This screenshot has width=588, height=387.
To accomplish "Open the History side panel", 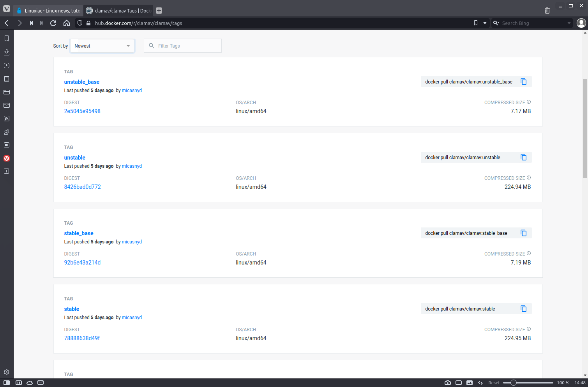I will 7,66.
